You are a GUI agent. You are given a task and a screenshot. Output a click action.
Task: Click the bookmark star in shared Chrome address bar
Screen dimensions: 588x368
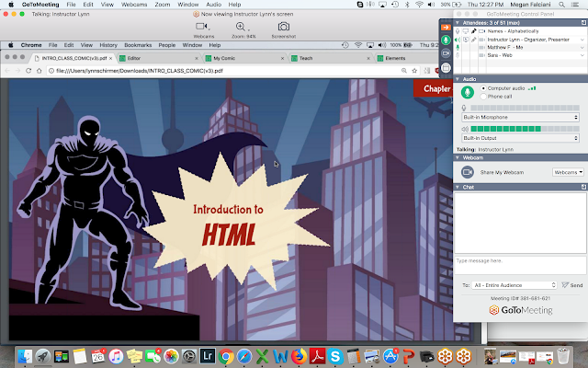(414, 71)
